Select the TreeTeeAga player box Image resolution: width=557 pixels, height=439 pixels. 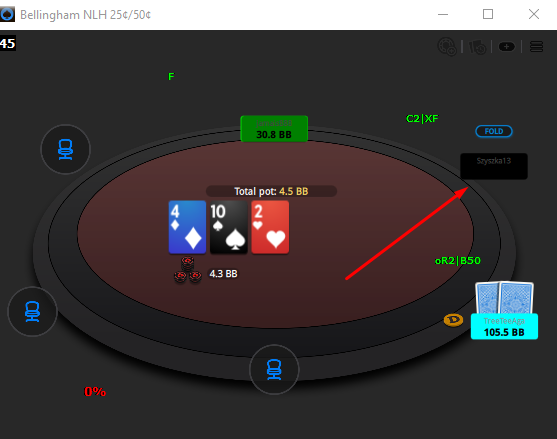click(504, 326)
